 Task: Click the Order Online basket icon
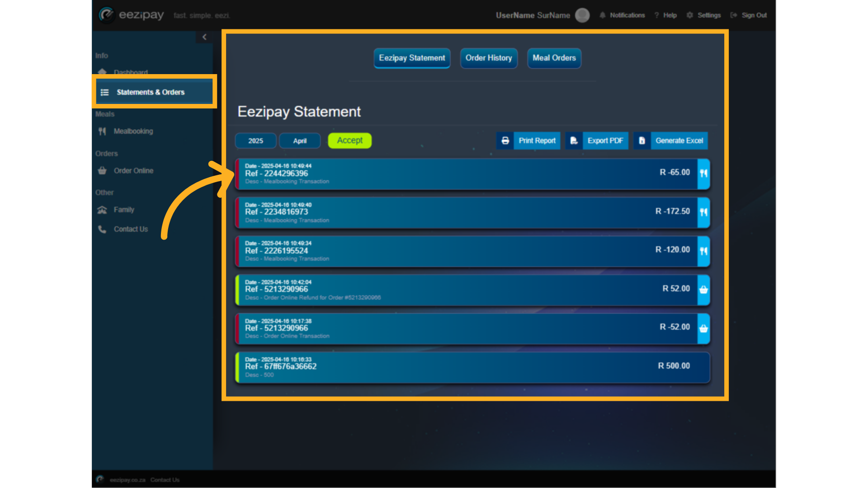[x=102, y=171]
